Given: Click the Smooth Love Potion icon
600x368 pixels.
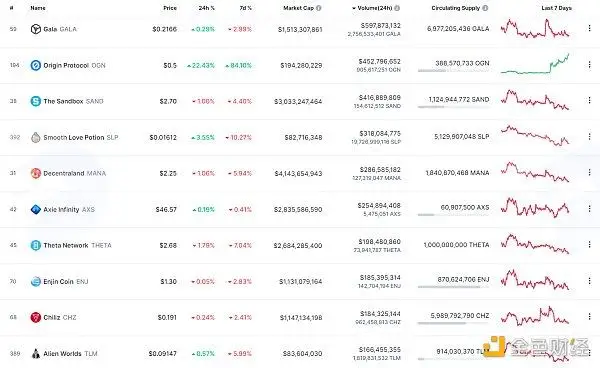Looking at the screenshot, I should tap(36, 137).
